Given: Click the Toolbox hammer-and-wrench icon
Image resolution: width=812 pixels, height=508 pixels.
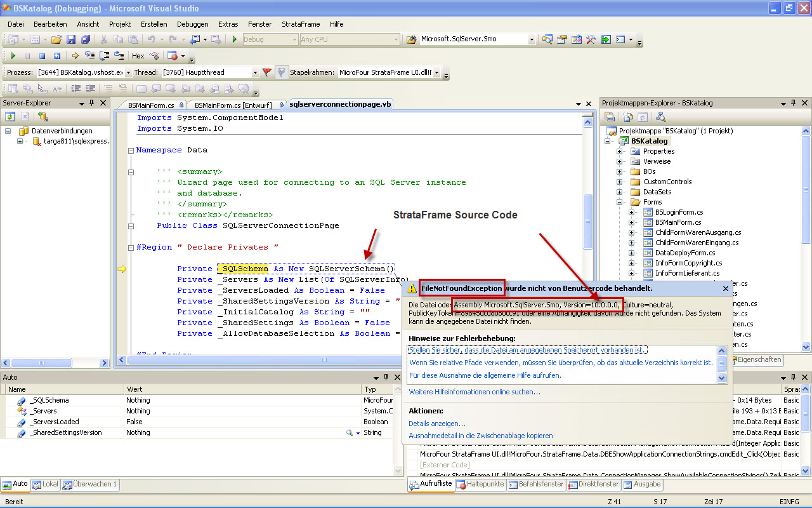Looking at the screenshot, I should (x=591, y=39).
